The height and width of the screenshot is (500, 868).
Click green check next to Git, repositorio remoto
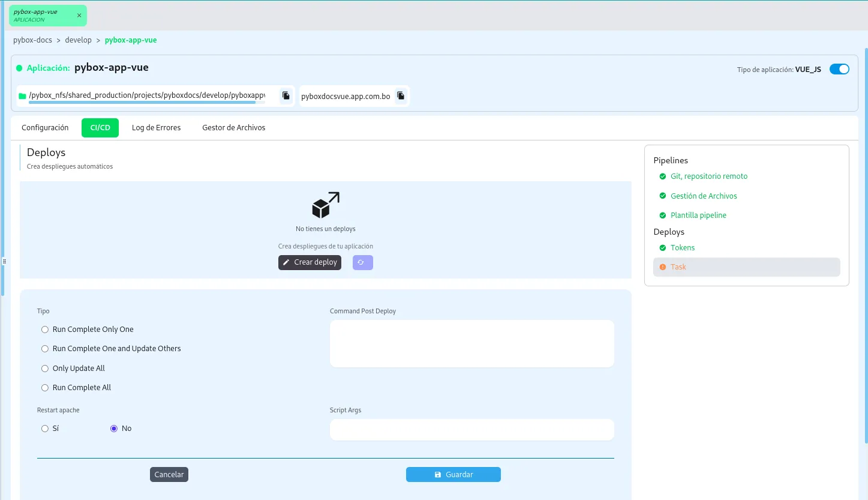pyautogui.click(x=663, y=176)
